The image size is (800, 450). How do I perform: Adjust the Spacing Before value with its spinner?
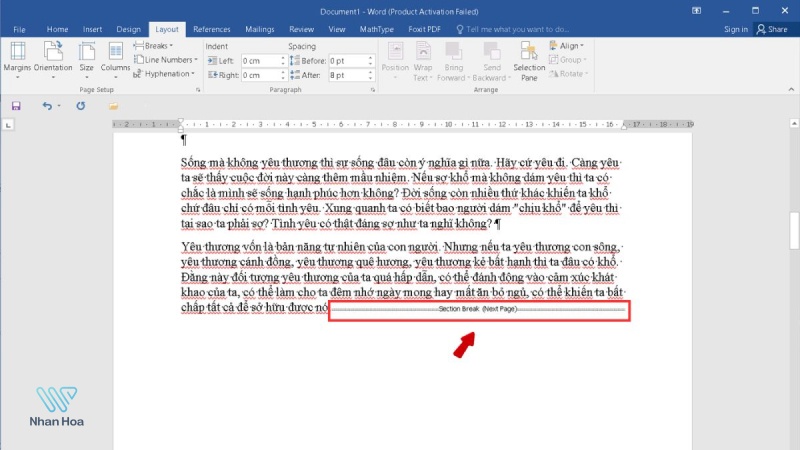coord(371,61)
